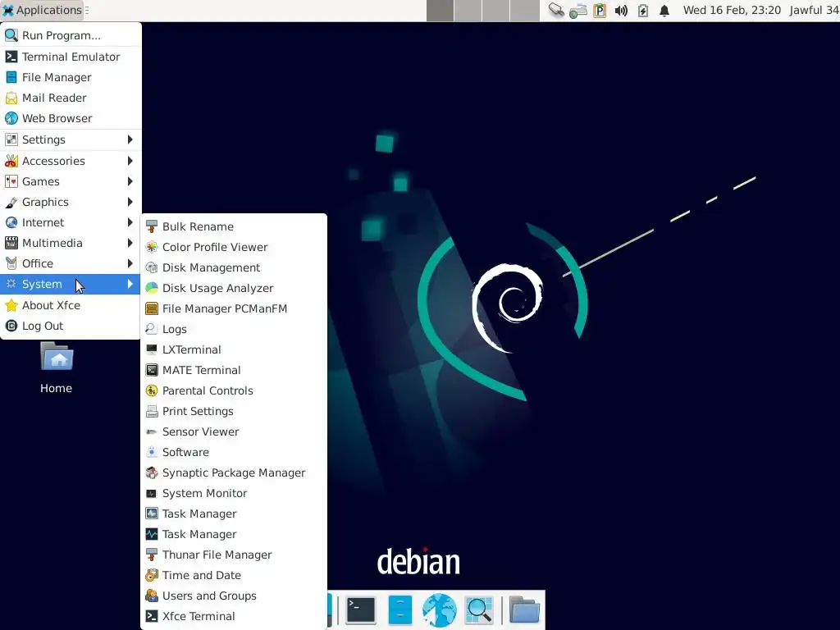Open Users and Groups icon
Image resolution: width=840 pixels, height=630 pixels.
(152, 596)
